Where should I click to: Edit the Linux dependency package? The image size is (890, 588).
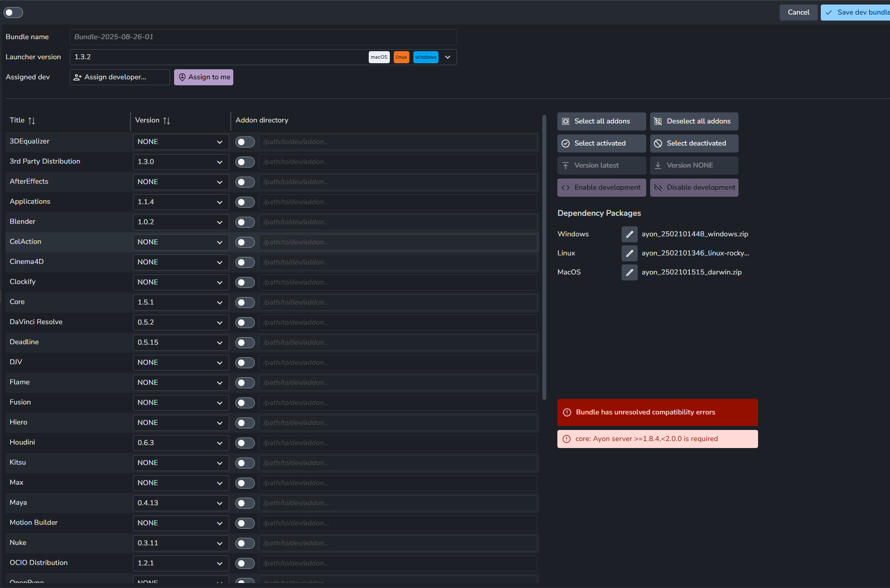click(x=629, y=253)
